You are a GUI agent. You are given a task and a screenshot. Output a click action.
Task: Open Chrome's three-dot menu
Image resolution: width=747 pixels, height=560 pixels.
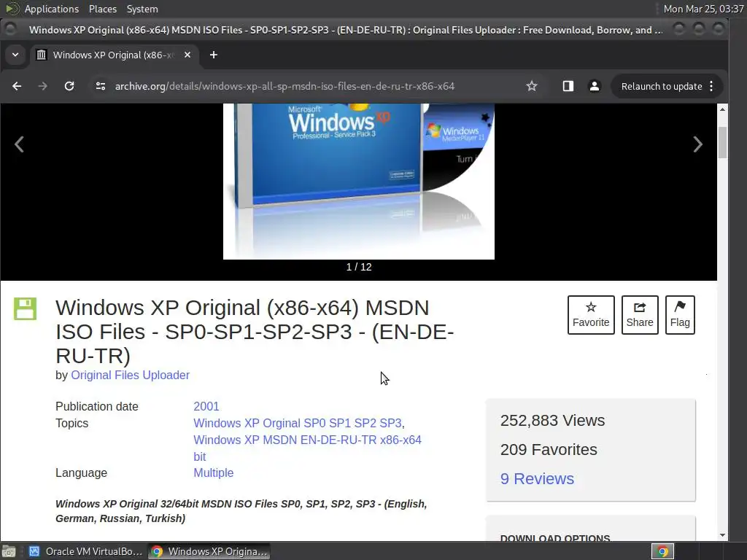point(711,86)
